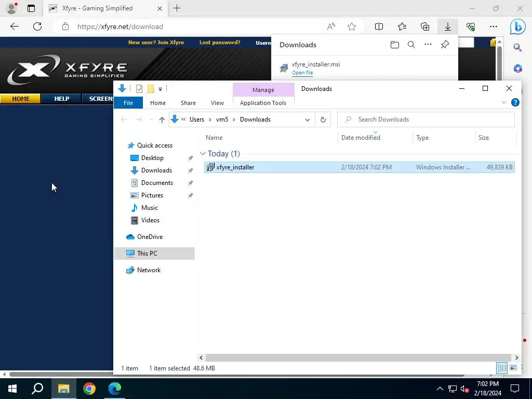This screenshot has width=532, height=399.
Task: Open Edge collections icon
Action: (425, 26)
